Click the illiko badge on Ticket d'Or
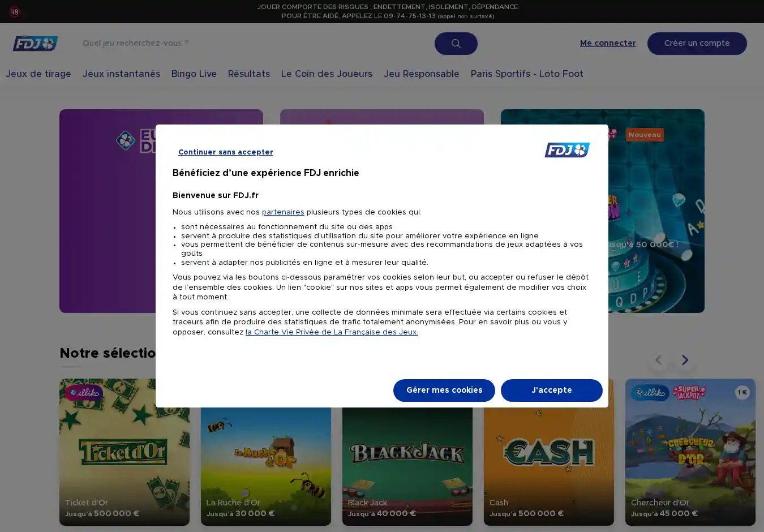Viewport: 764px width, 532px height. coord(84,392)
